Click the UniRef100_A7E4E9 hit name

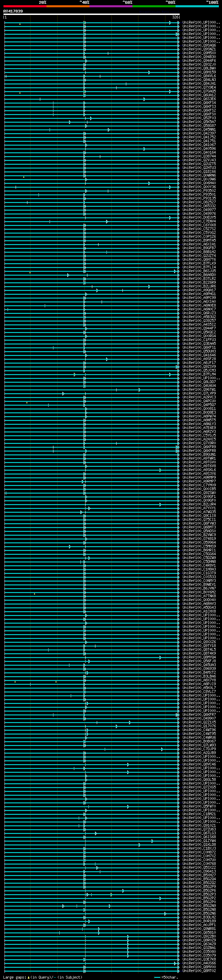tap(199, 428)
